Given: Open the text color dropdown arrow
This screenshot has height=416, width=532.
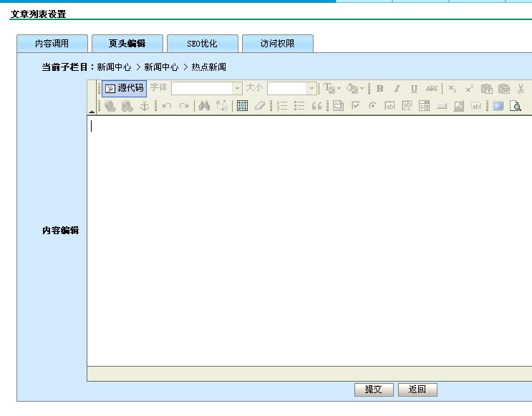Looking at the screenshot, I should tap(339, 89).
